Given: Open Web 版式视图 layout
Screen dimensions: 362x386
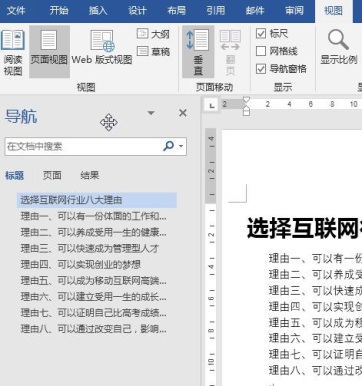Looking at the screenshot, I should [x=102, y=48].
